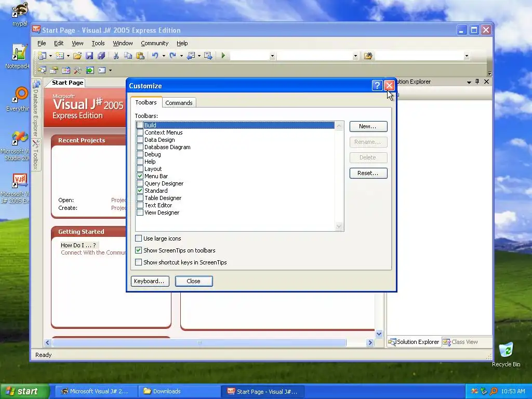
Task: Enable Show shortcut keys in ScreenTips
Action: [x=138, y=262]
